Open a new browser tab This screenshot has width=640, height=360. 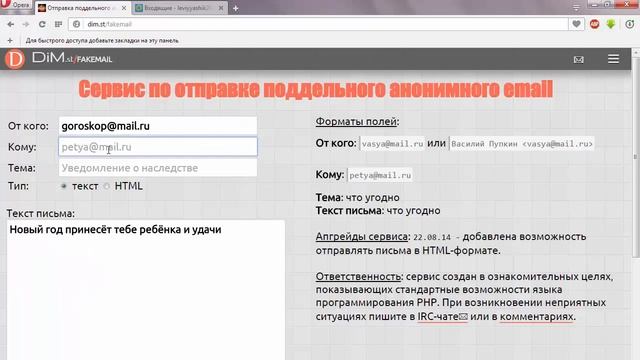236,8
